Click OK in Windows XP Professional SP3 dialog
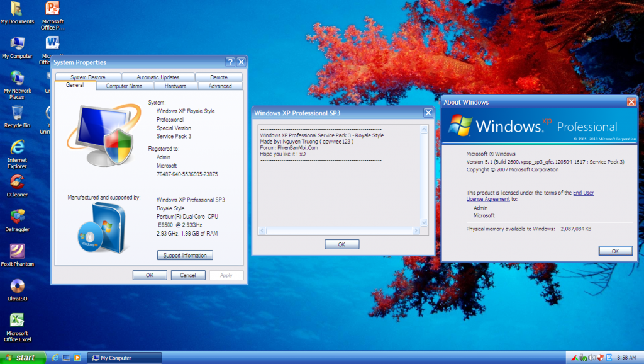This screenshot has height=364, width=644. click(341, 244)
